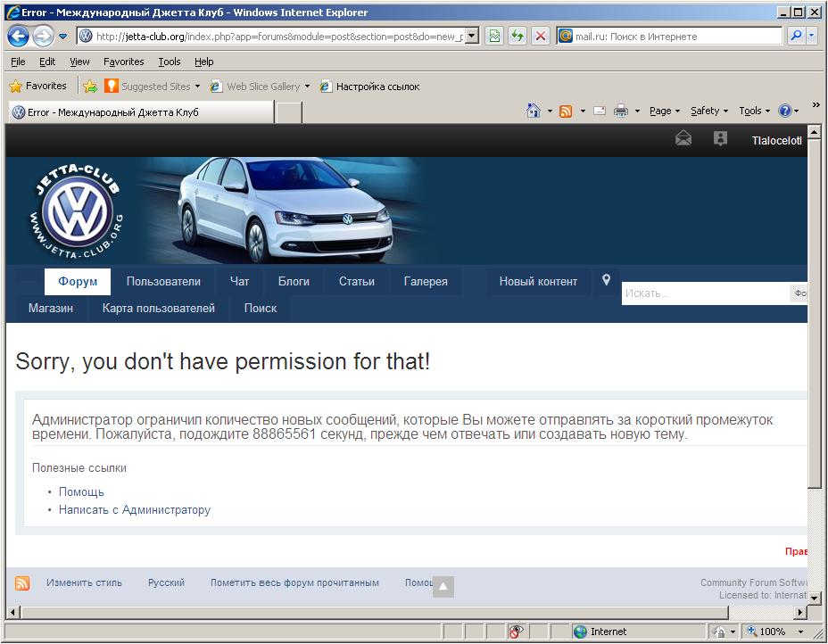This screenshot has height=644, width=828.
Task: Click the Home page icon in command bar
Action: pyautogui.click(x=534, y=111)
